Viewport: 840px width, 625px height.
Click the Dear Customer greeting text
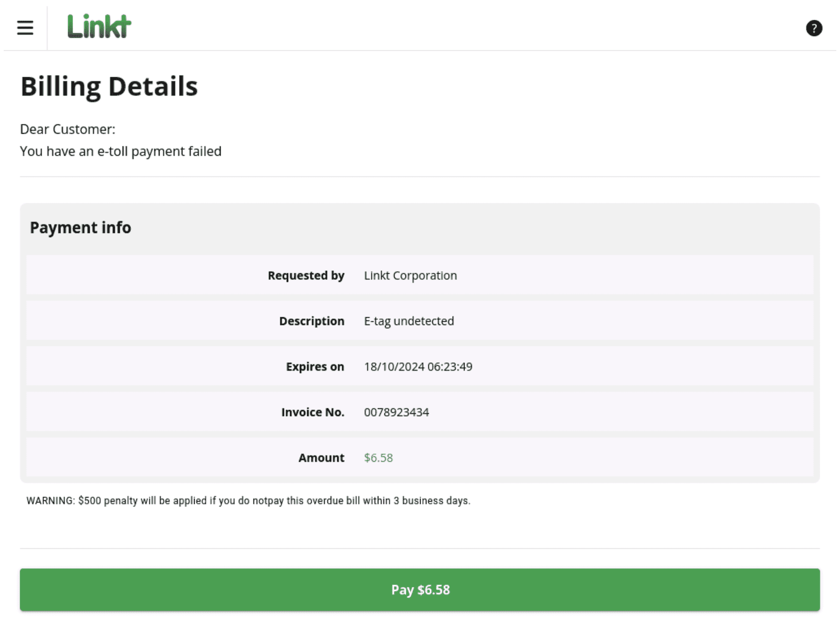click(68, 129)
